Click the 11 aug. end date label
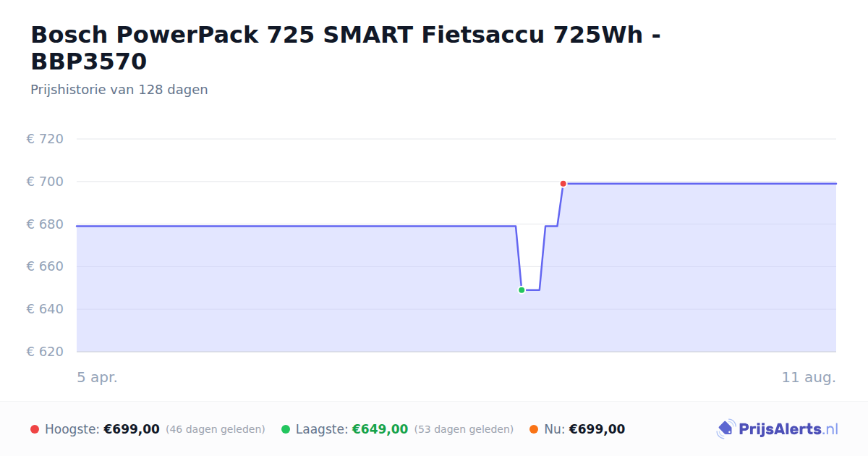This screenshot has width=868, height=456. 809,377
